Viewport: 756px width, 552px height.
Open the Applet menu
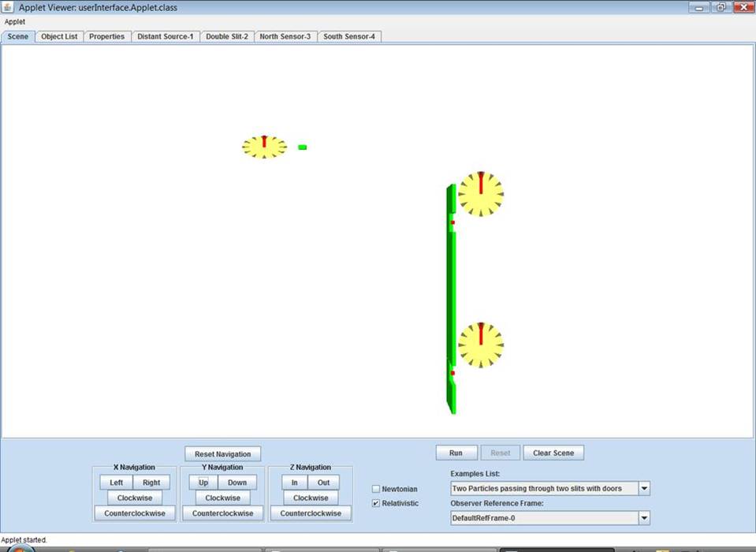(x=15, y=22)
